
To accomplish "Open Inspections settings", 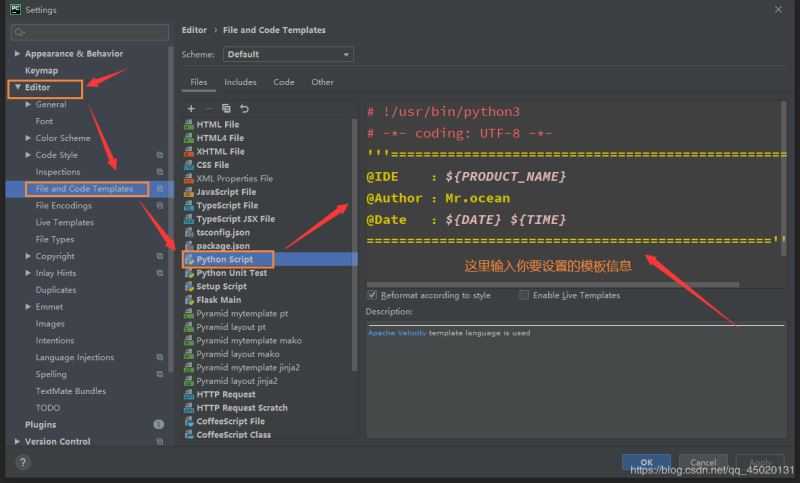I will 58,172.
